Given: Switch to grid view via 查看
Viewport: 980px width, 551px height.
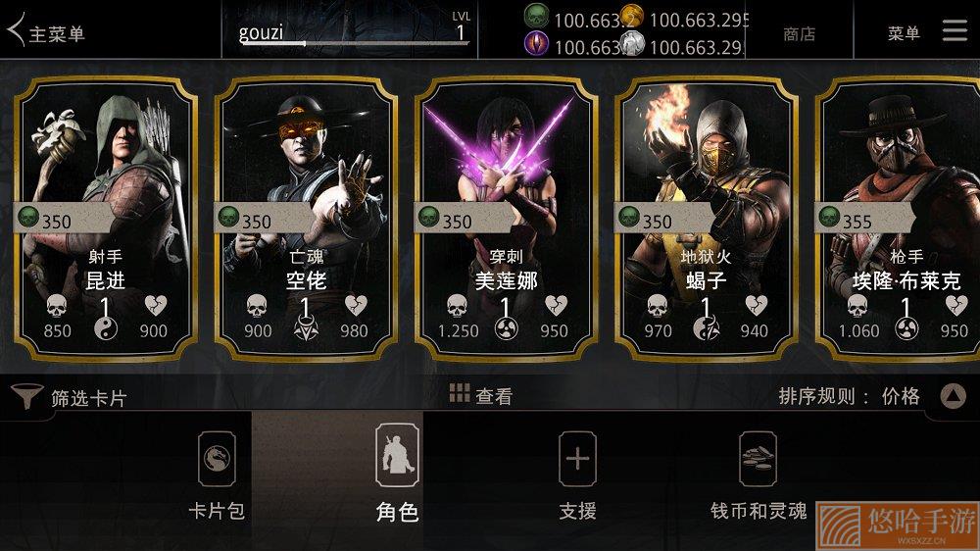Looking at the screenshot, I should (480, 395).
